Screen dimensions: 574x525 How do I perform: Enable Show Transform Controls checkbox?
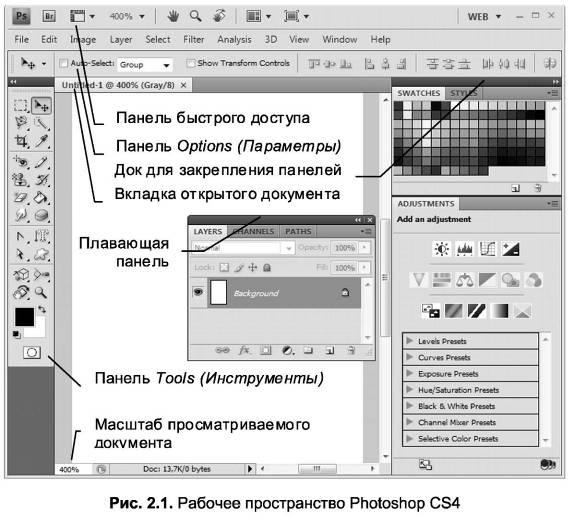pyautogui.click(x=190, y=63)
